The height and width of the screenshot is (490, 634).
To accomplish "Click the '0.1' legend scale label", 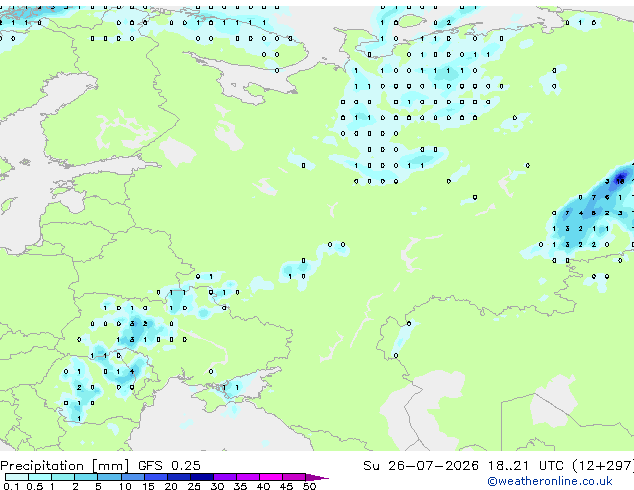I will point(11,486).
